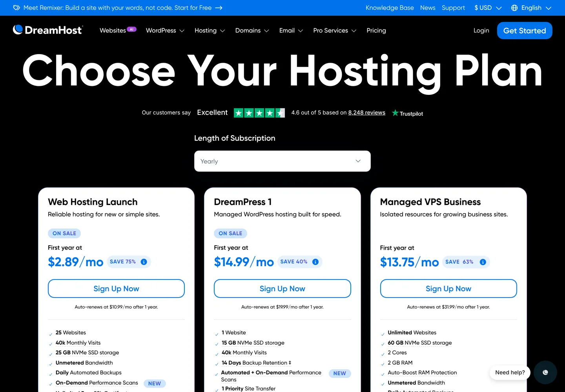Open info icon beside SAVE 63%

(x=483, y=262)
